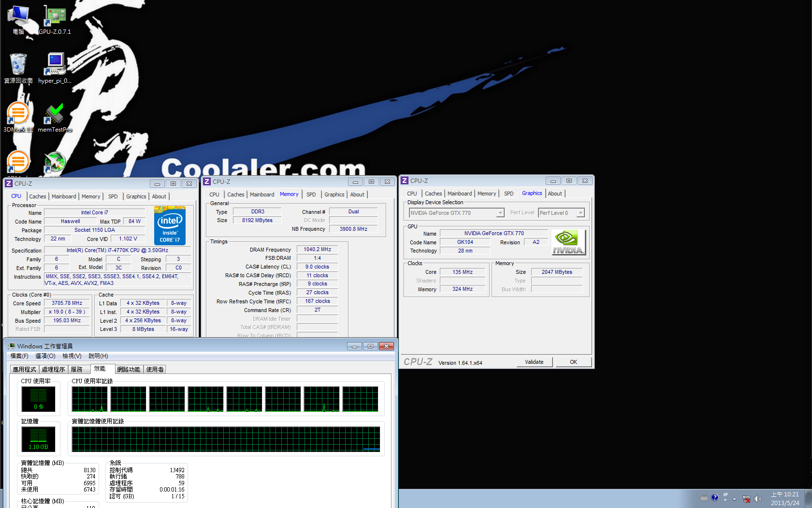The width and height of the screenshot is (812, 508).
Task: Select the orange shortcut icon beneath 3DMark 11
Action: [18, 162]
